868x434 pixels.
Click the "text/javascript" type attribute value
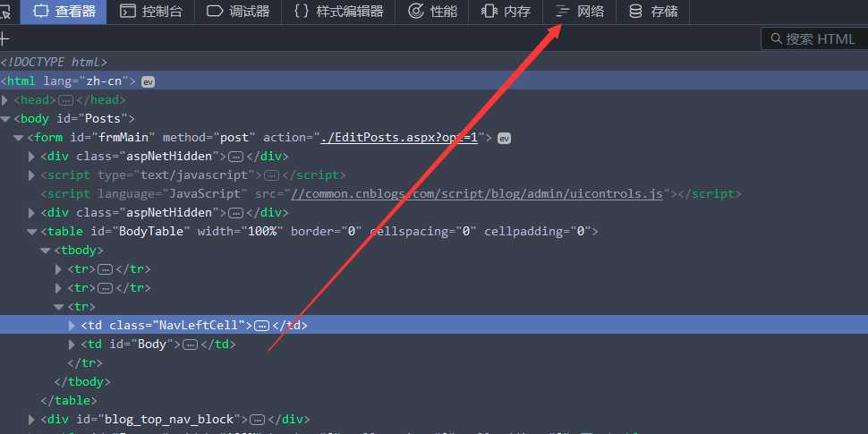pos(194,175)
